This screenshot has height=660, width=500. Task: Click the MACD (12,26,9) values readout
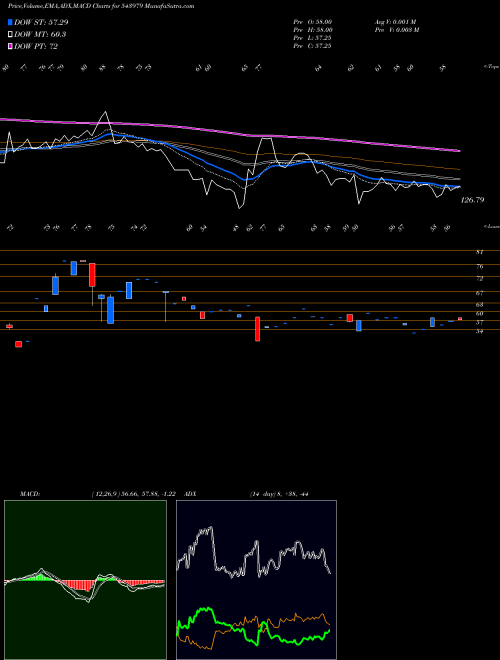click(x=133, y=494)
